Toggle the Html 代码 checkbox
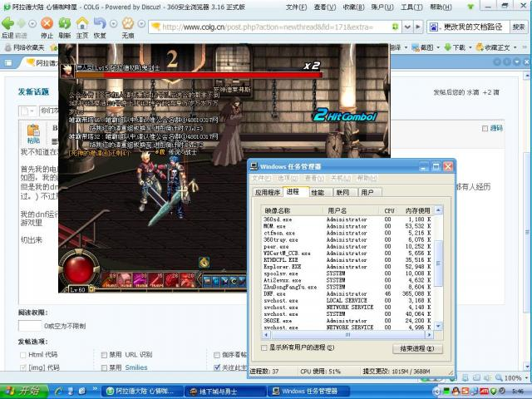This screenshot has width=532, height=399. (x=22, y=355)
